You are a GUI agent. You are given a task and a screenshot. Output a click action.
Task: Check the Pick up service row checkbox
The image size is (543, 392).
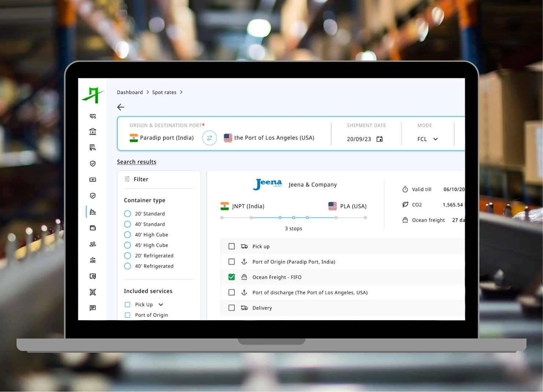[232, 246]
